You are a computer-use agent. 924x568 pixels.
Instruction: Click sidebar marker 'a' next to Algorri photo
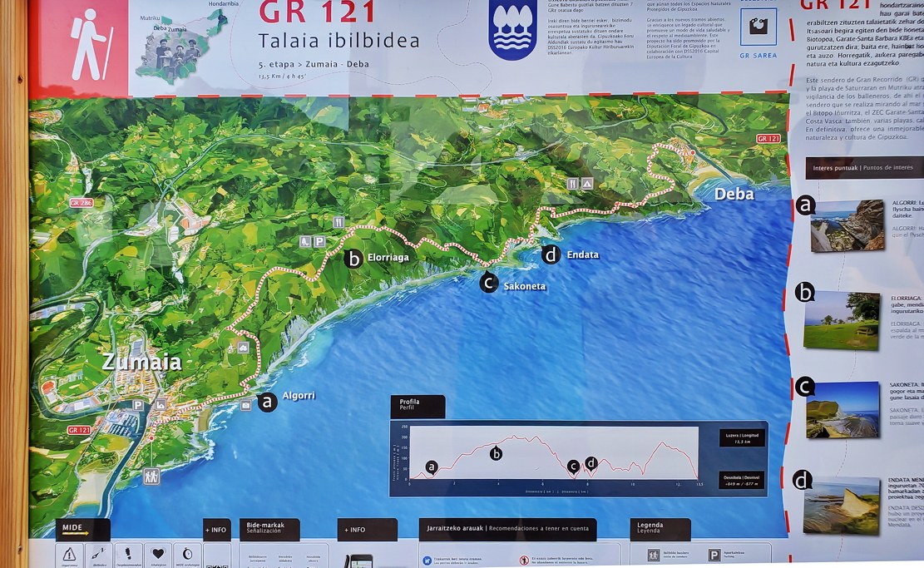[x=805, y=205]
